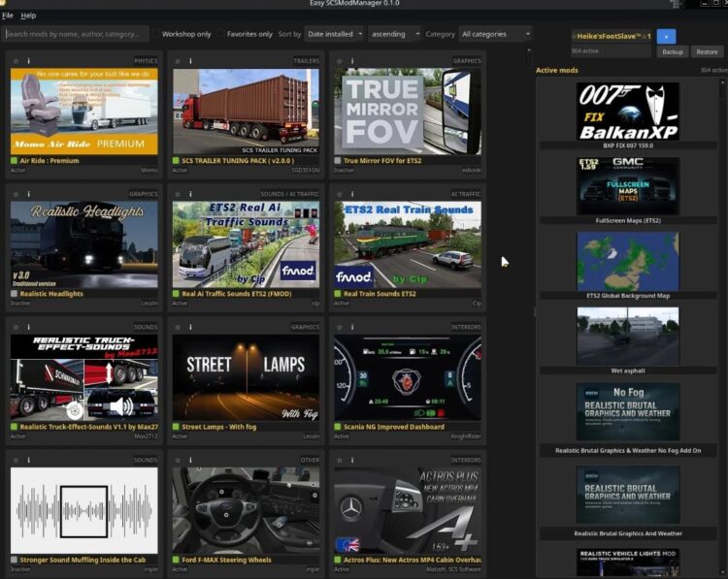
Task: Click the mod grid vertical scrollbar
Action: point(529,58)
